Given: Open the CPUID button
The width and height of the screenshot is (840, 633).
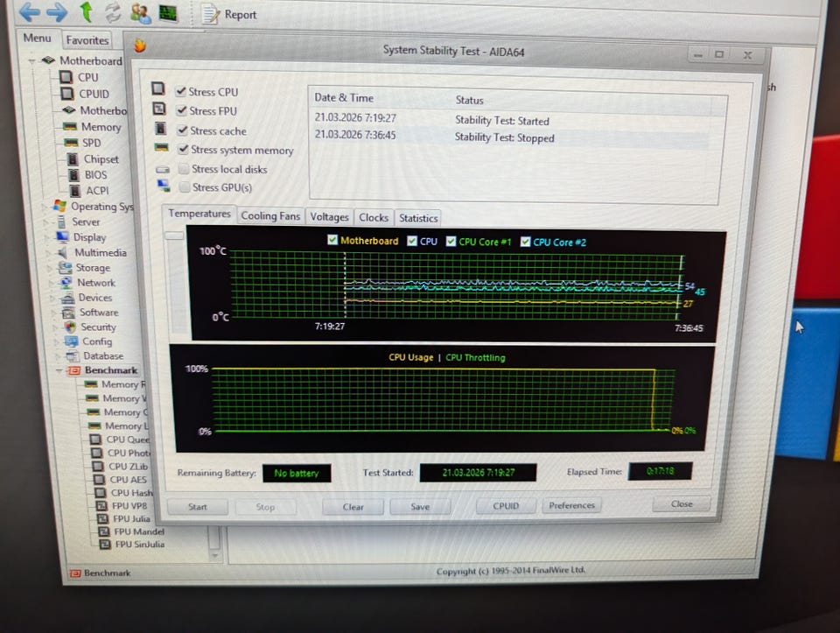Looking at the screenshot, I should 506,505.
